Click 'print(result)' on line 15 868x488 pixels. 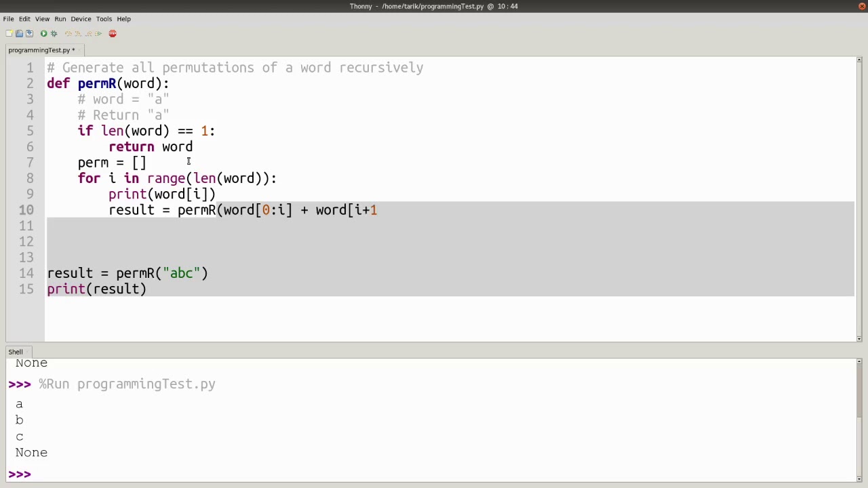pos(97,289)
